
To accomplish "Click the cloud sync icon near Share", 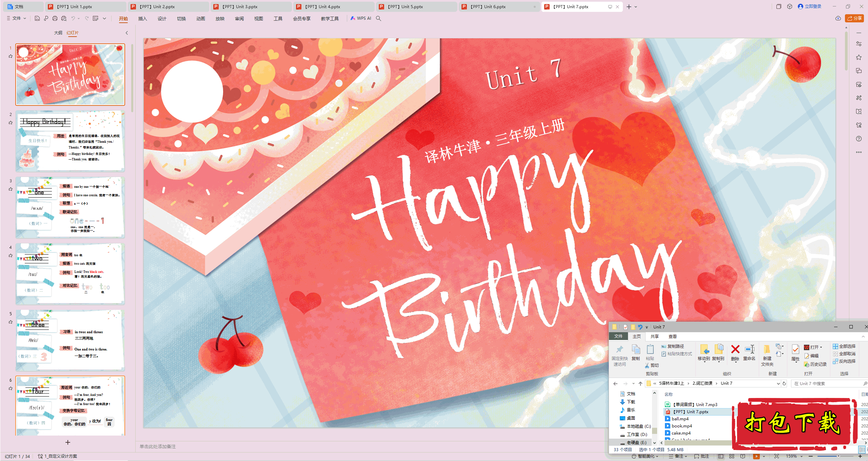I will 838,18.
